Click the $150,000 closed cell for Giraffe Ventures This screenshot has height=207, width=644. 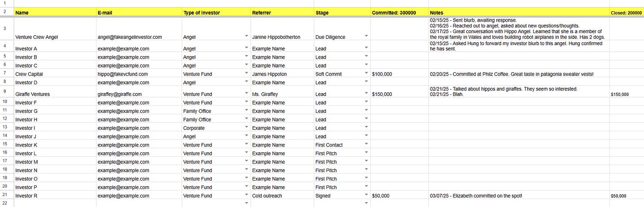coord(626,92)
